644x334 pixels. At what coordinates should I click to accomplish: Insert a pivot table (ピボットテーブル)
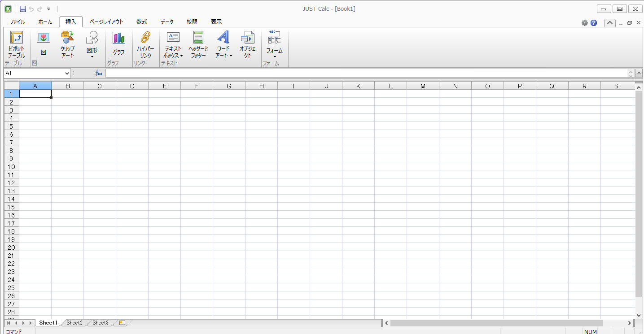[x=16, y=45]
